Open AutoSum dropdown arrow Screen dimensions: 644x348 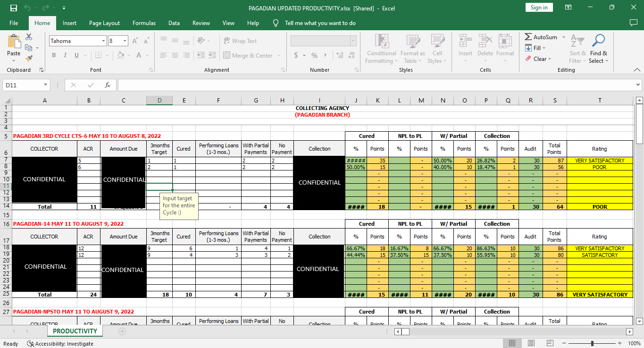(x=563, y=37)
